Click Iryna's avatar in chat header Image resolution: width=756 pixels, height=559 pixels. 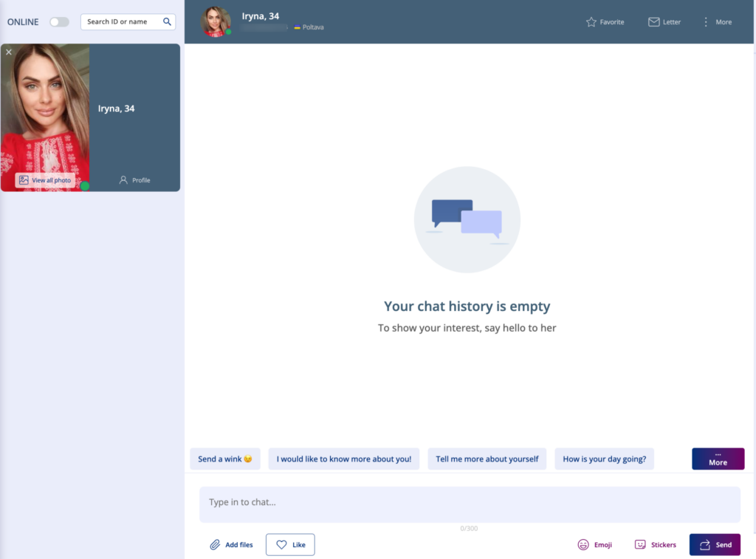(x=216, y=21)
